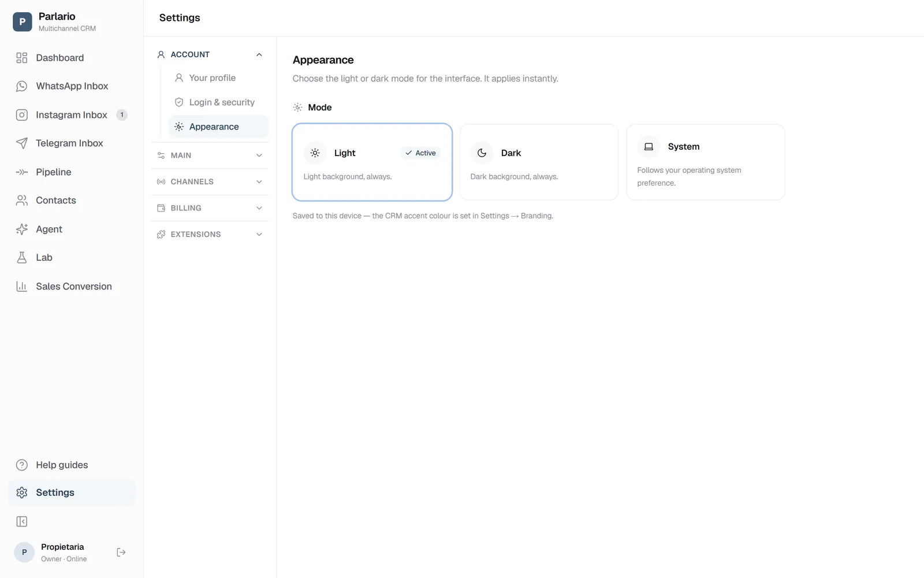Screen dimensions: 924x578
Task: Expand the CHANNELS section chevron
Action: point(259,182)
